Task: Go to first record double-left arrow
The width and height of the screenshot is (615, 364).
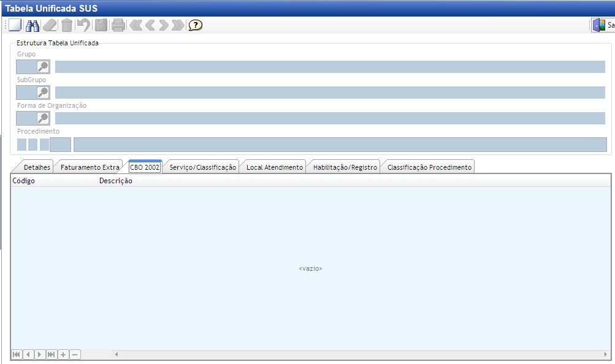Action: click(x=136, y=26)
